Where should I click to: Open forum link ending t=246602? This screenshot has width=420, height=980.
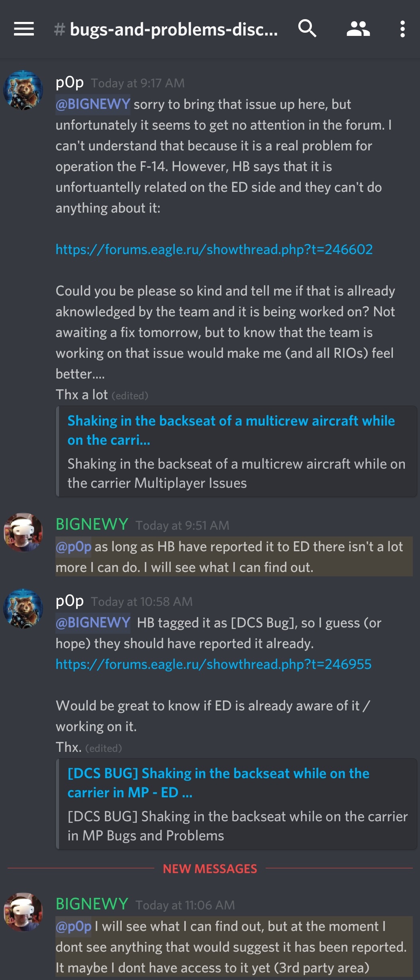pos(214,249)
